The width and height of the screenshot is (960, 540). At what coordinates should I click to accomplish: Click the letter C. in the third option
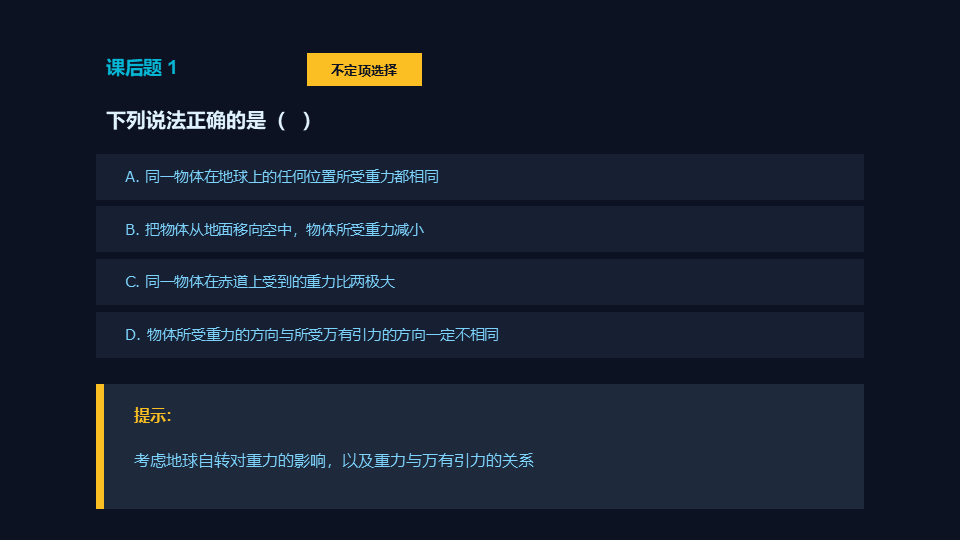[x=132, y=282]
